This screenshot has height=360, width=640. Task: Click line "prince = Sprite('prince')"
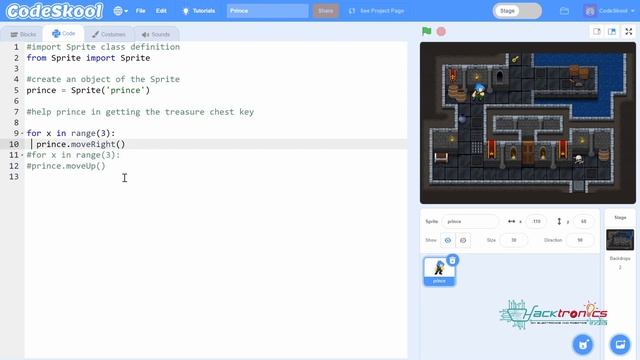pos(88,90)
